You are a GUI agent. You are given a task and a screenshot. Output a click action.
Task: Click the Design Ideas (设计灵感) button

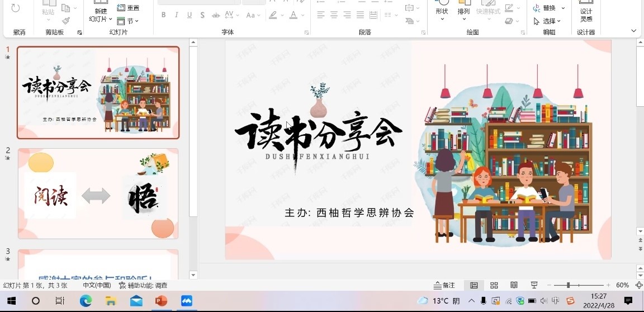(x=586, y=15)
